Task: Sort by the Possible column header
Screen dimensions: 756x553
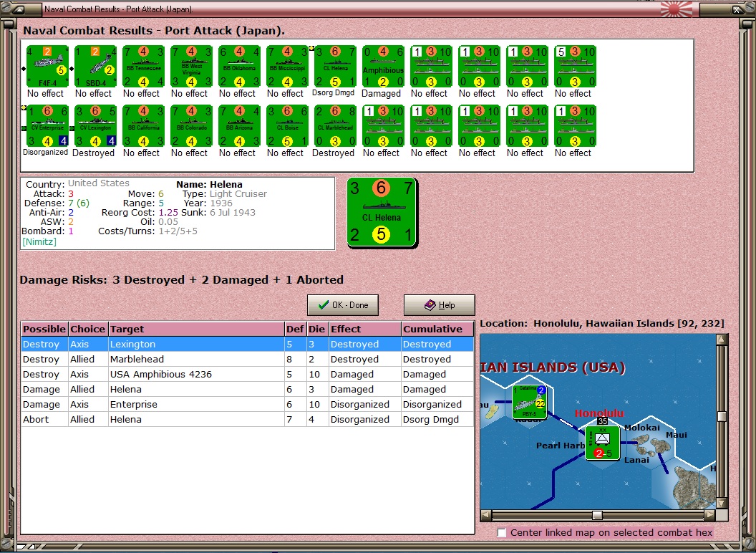Action: [x=44, y=329]
